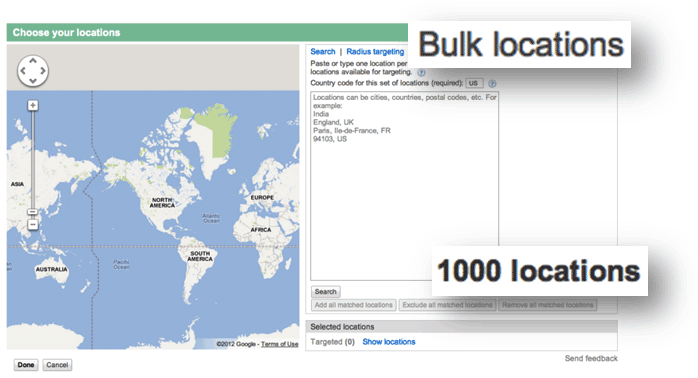Pan the map right with the right arrow
Image resolution: width=698 pixels, height=378 pixels.
pyautogui.click(x=43, y=71)
